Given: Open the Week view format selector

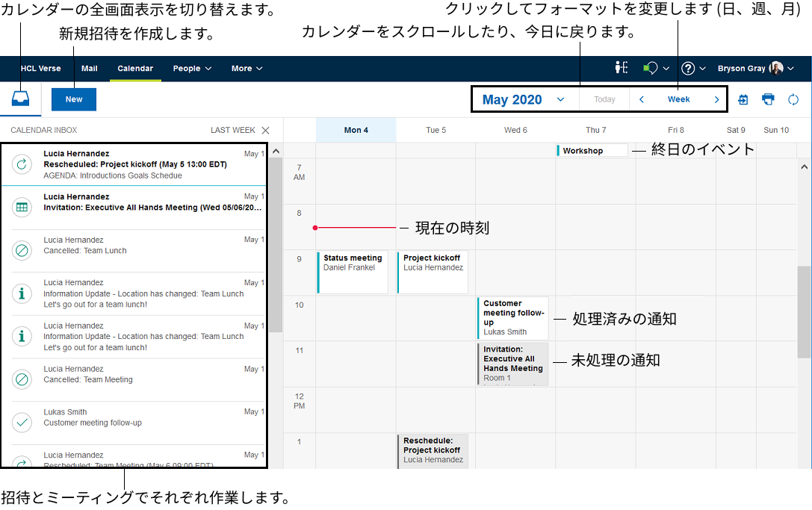Looking at the screenshot, I should [x=679, y=99].
